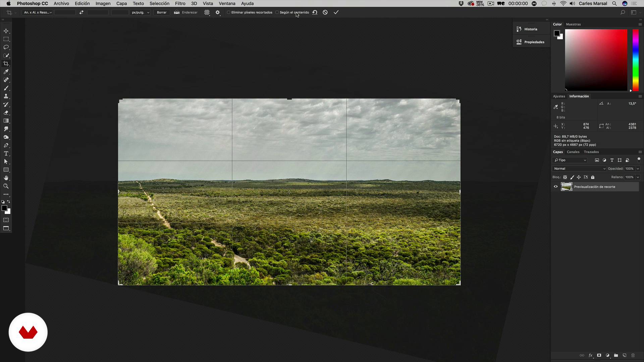Select the Quick Selection tool

pos(6,55)
